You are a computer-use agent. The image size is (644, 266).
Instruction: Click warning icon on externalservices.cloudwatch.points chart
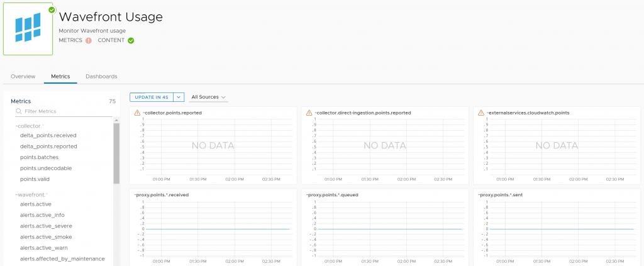[481, 113]
